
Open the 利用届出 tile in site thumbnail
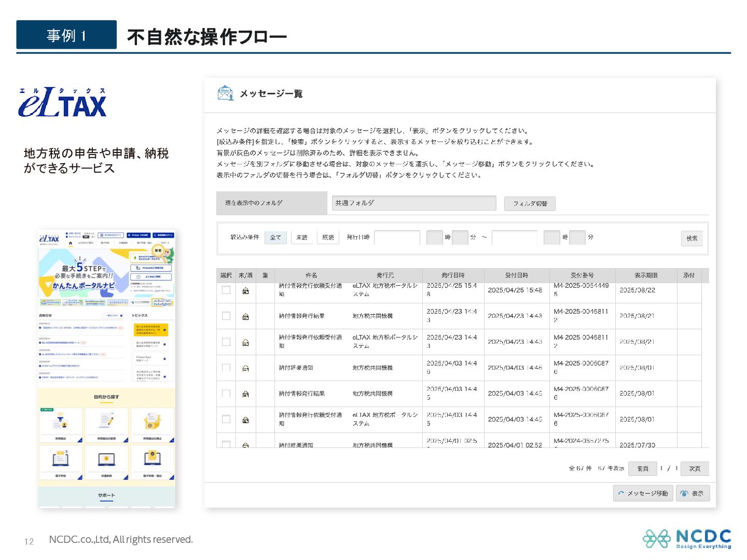(x=61, y=425)
